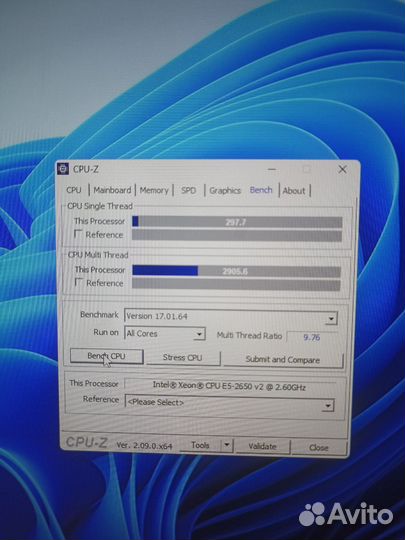Enable Reference checkbox under CPU Single Thread
The image size is (405, 540).
click(78, 234)
